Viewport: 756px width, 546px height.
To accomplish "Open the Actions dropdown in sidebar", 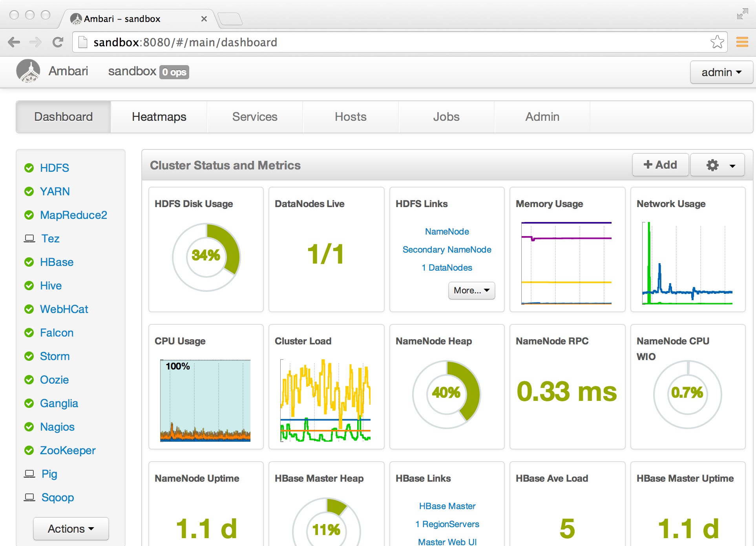I will point(71,529).
